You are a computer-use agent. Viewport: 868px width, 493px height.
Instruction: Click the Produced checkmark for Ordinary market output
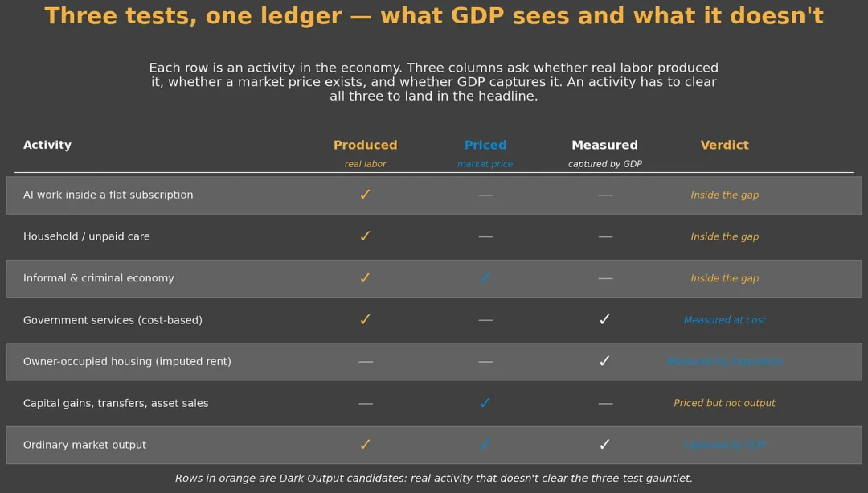[365, 444]
